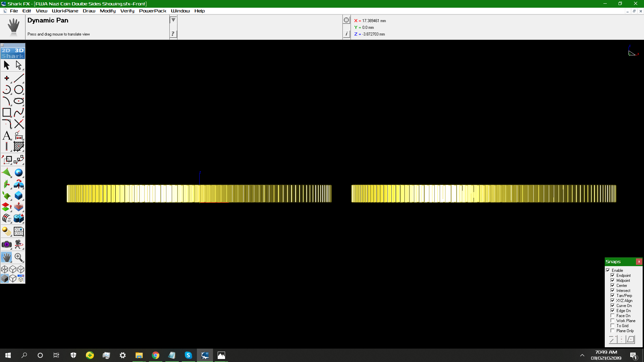Expand the Dynamic Pan options arrow
This screenshot has height=362, width=644.
click(173, 20)
